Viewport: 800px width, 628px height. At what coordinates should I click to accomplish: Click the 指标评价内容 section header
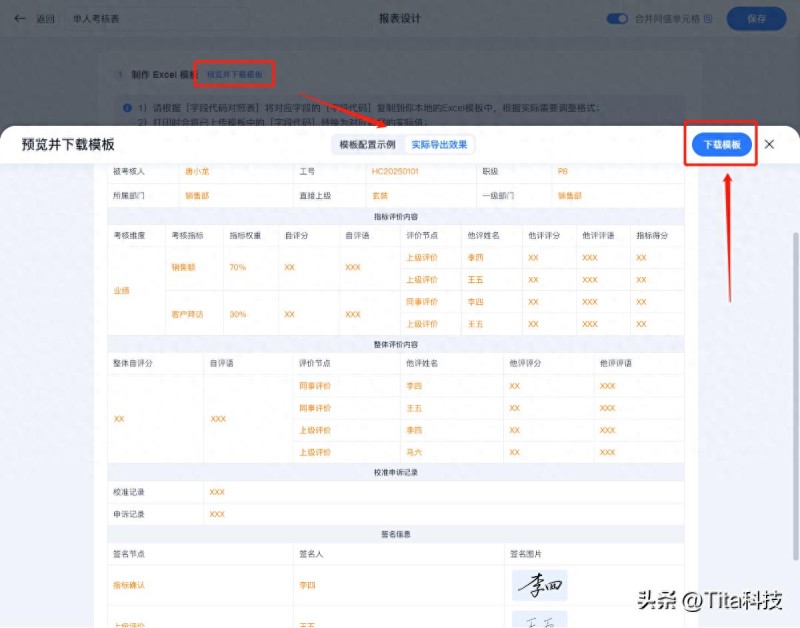[396, 217]
